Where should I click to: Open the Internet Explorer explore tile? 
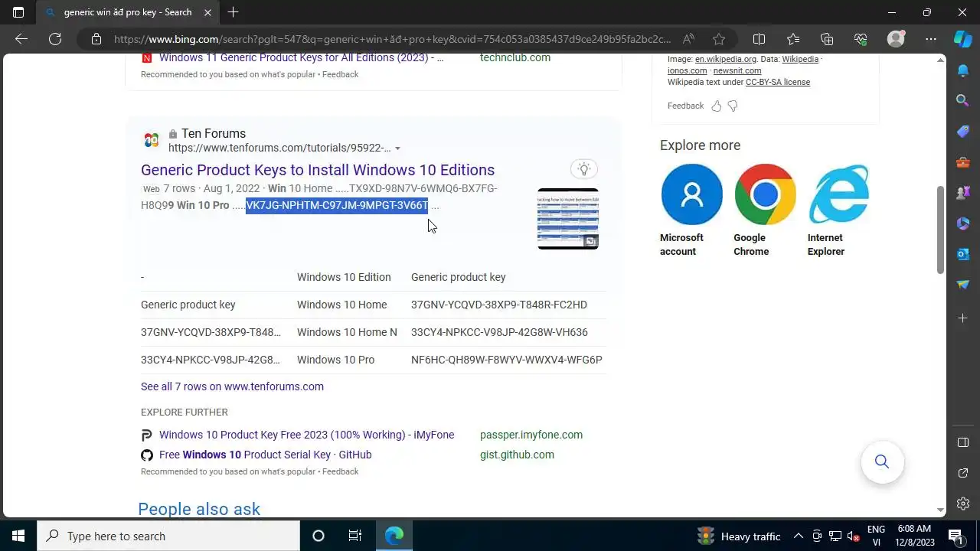coord(838,210)
